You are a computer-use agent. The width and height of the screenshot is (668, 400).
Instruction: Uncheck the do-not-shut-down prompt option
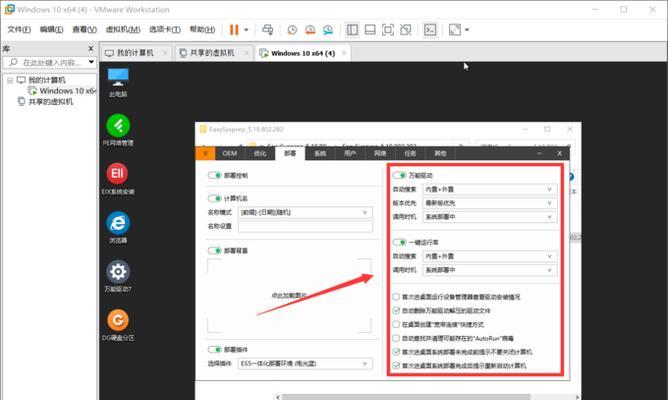point(396,352)
